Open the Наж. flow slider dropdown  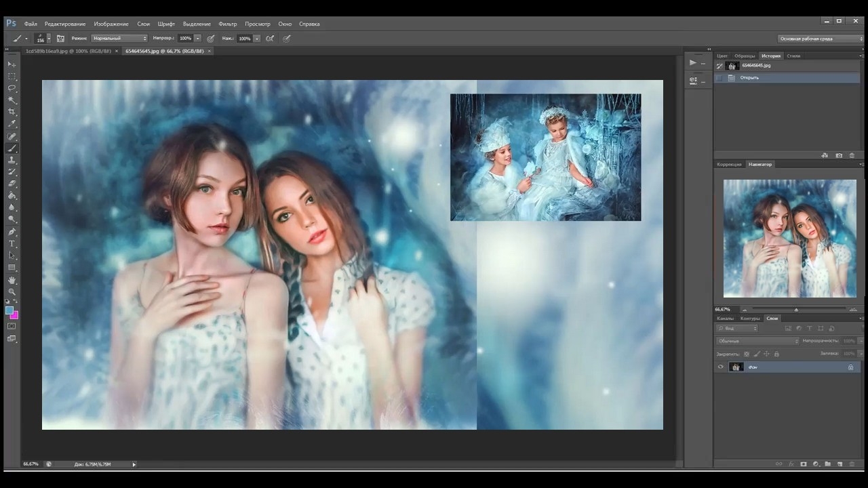point(257,39)
